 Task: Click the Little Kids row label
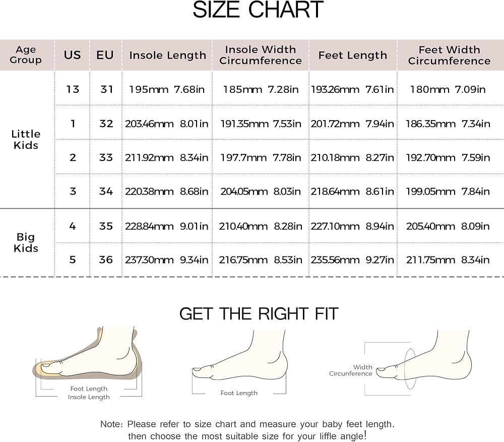(x=26, y=140)
